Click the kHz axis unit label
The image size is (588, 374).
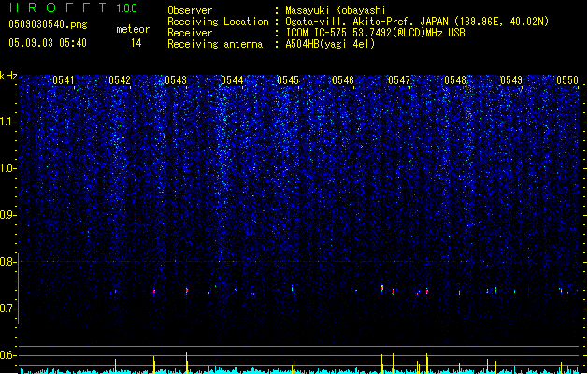point(8,76)
